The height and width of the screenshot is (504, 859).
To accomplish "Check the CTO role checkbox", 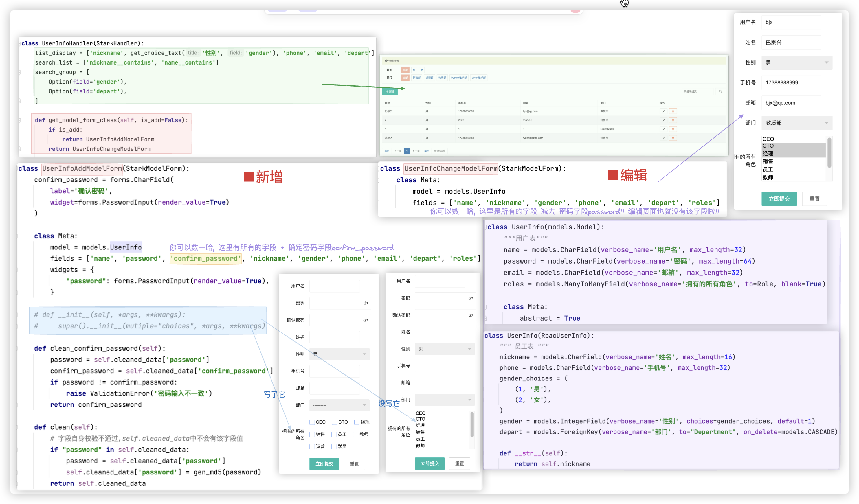I will tap(334, 422).
